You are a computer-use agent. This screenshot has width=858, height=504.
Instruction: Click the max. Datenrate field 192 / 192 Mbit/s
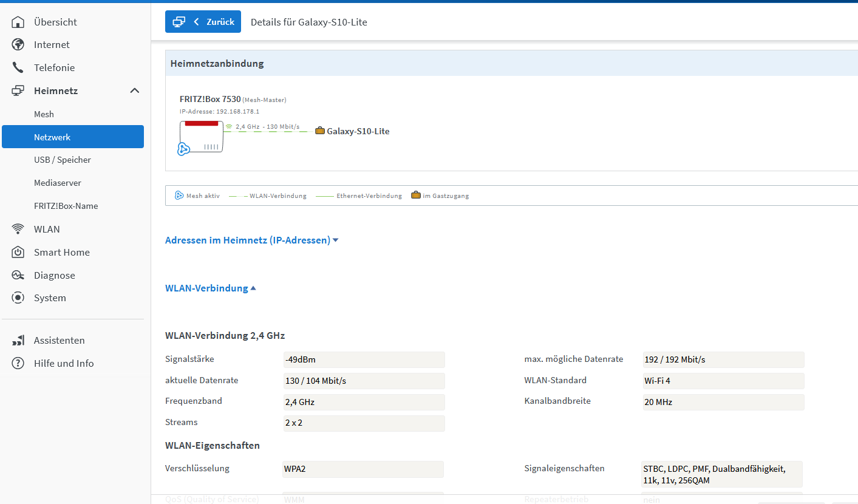click(x=723, y=359)
